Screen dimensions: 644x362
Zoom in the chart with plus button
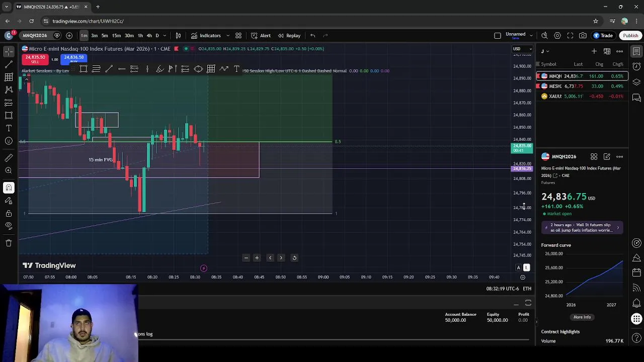tap(257, 258)
